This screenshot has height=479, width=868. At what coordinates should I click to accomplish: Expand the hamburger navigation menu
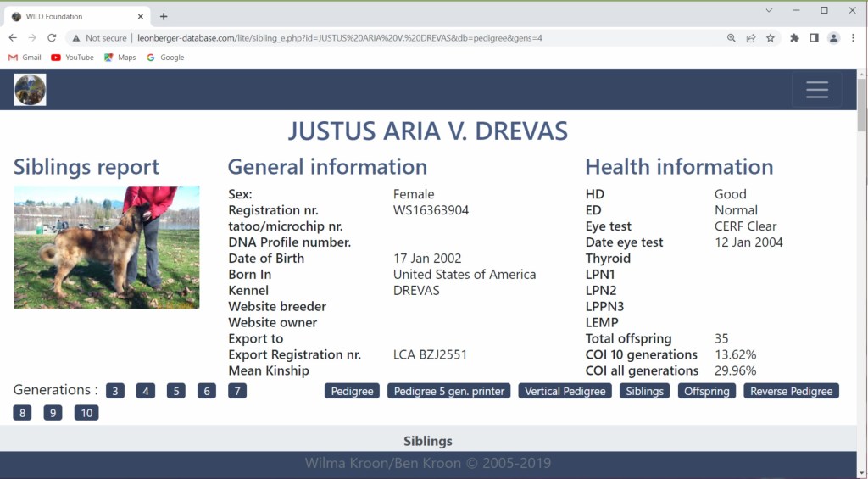coord(817,90)
